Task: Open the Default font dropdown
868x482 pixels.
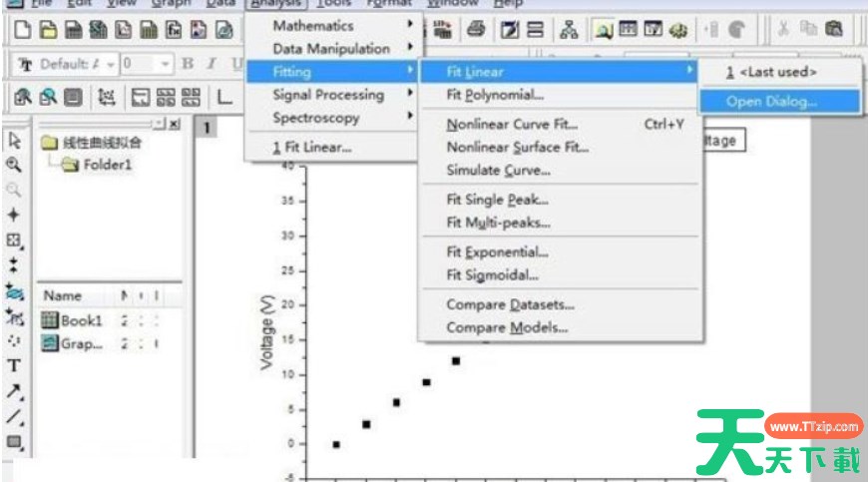Action: tap(111, 65)
